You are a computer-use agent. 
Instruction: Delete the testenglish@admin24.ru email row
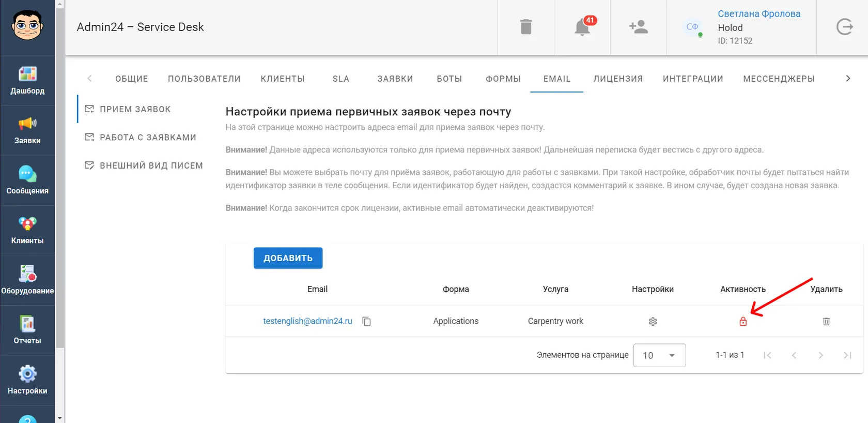[x=826, y=322]
